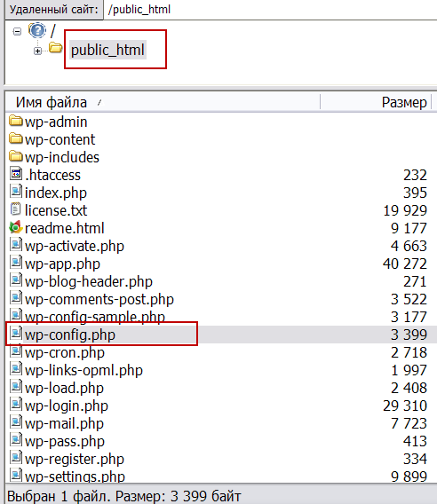This screenshot has height=504, width=437.
Task: Select the wp-includes folder icon
Action: coord(16,156)
